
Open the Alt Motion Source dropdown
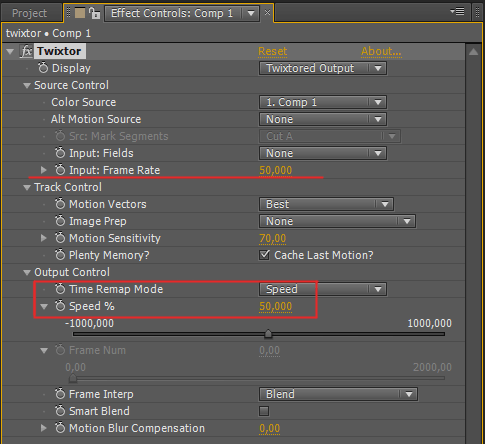323,119
